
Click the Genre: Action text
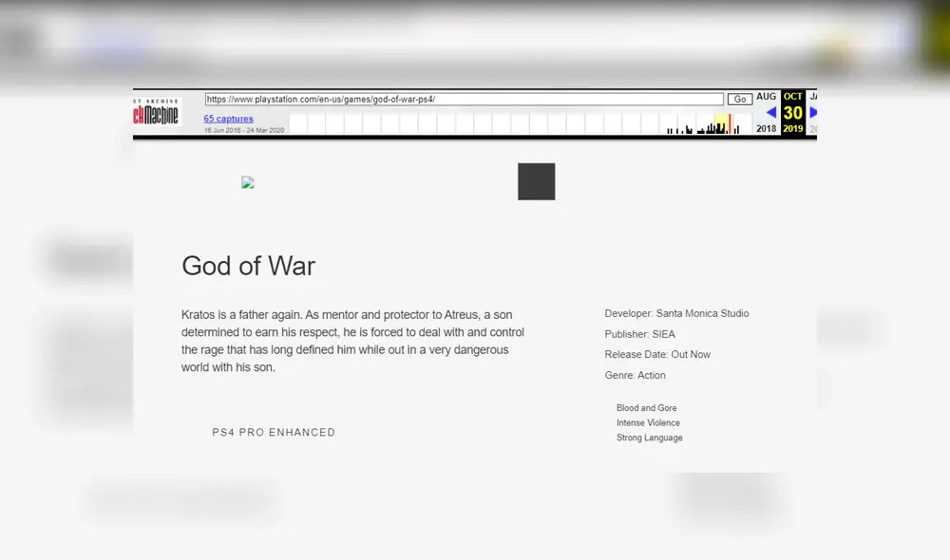click(635, 375)
